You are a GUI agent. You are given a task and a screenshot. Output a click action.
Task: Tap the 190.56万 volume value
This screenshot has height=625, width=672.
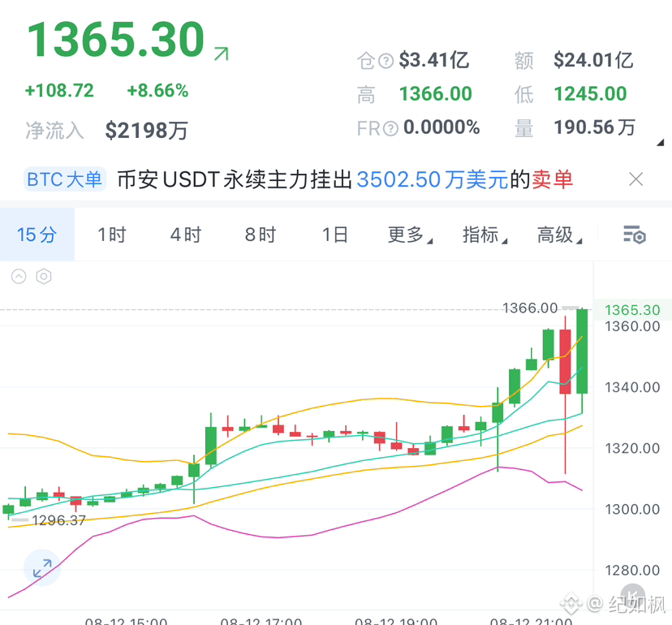point(594,127)
